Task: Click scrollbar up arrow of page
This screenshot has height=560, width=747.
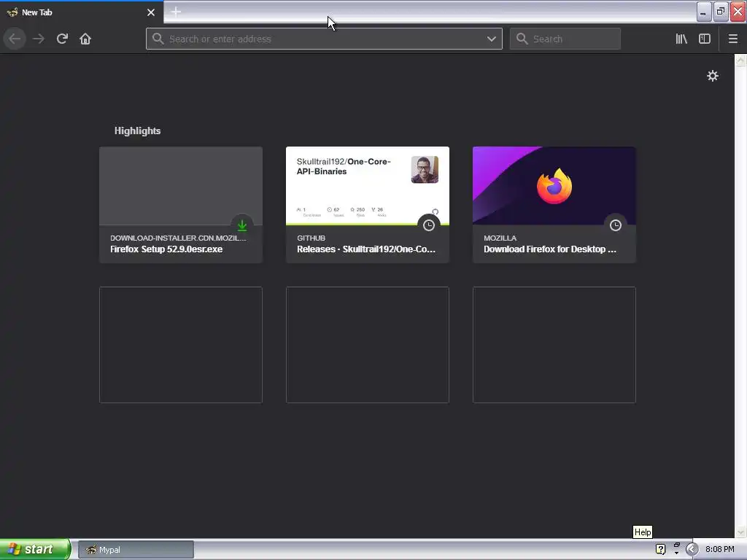Action: (x=740, y=60)
